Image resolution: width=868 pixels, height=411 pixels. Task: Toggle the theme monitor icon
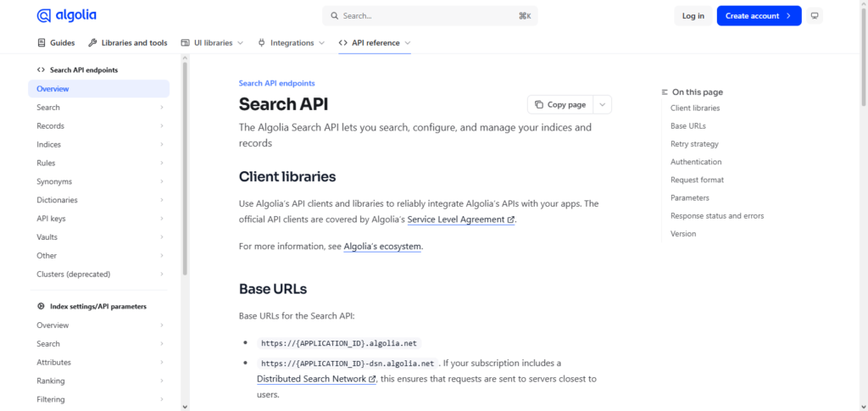point(815,16)
